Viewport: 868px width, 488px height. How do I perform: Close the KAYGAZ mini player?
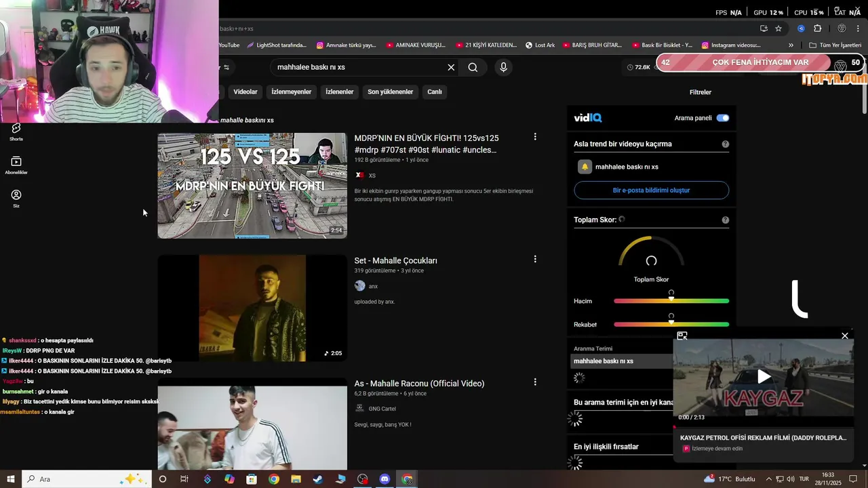pyautogui.click(x=845, y=336)
